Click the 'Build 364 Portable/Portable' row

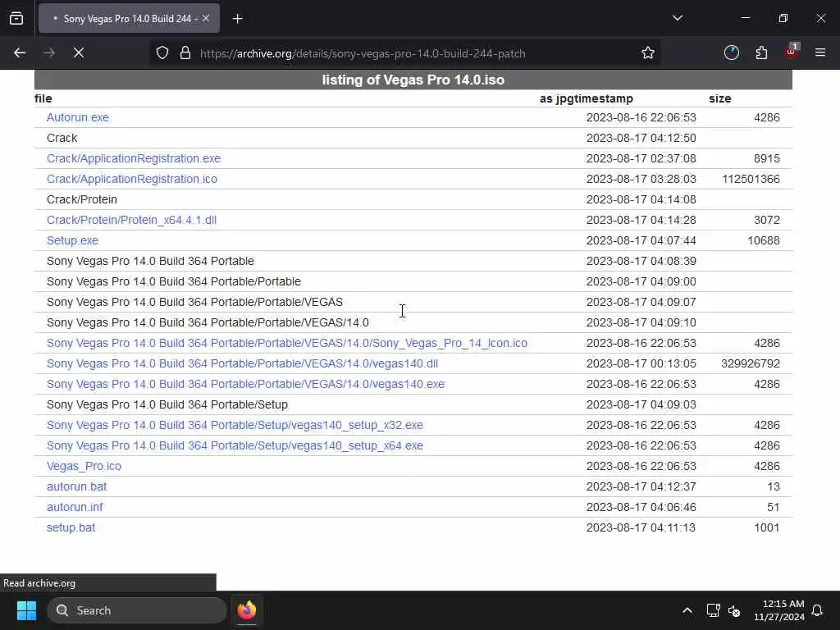coord(174,282)
